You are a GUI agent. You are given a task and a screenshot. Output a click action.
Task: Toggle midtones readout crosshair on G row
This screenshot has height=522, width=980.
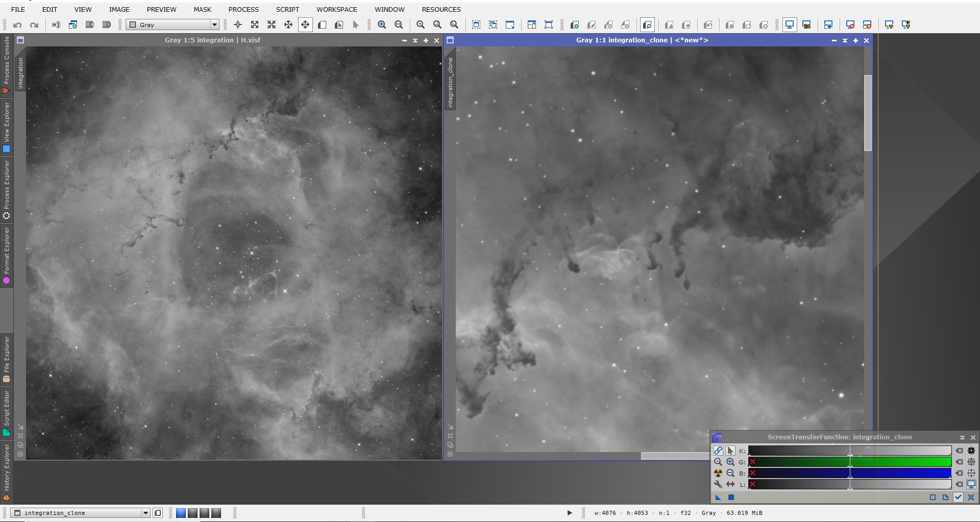point(971,462)
